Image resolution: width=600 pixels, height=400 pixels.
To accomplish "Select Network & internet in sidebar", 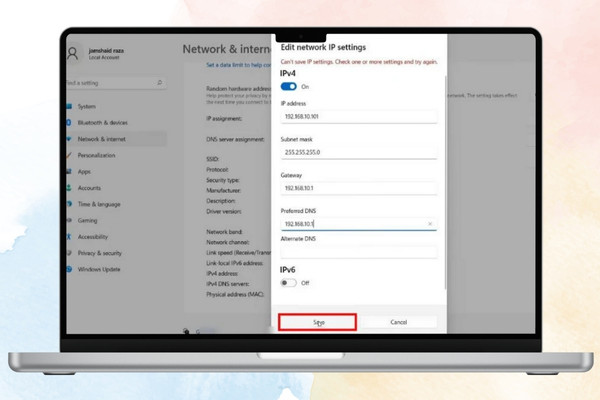I will [x=117, y=139].
